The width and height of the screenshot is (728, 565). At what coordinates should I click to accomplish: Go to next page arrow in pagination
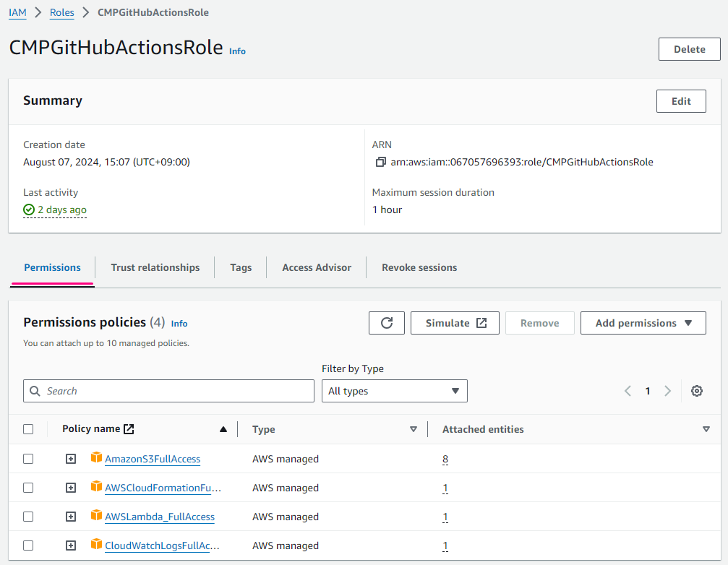(x=667, y=391)
